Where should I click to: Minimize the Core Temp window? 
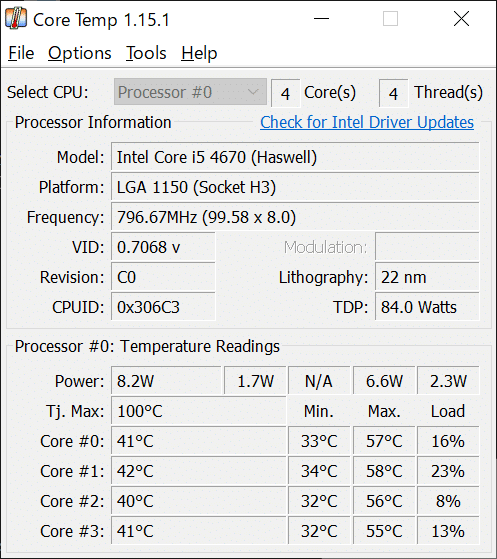click(x=321, y=19)
